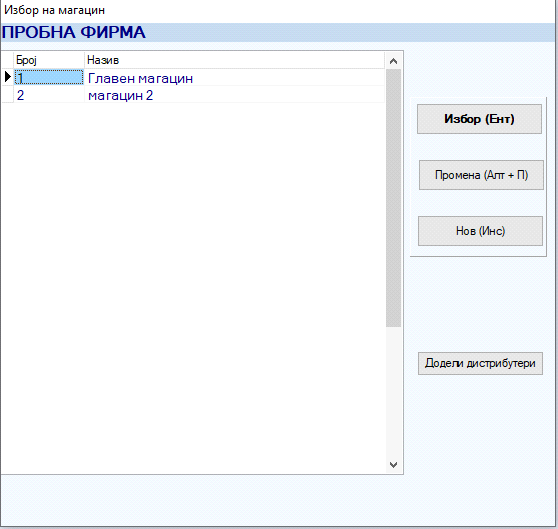This screenshot has height=529, width=558.
Task: Click the number cell 2 in second row
Action: click(x=49, y=95)
